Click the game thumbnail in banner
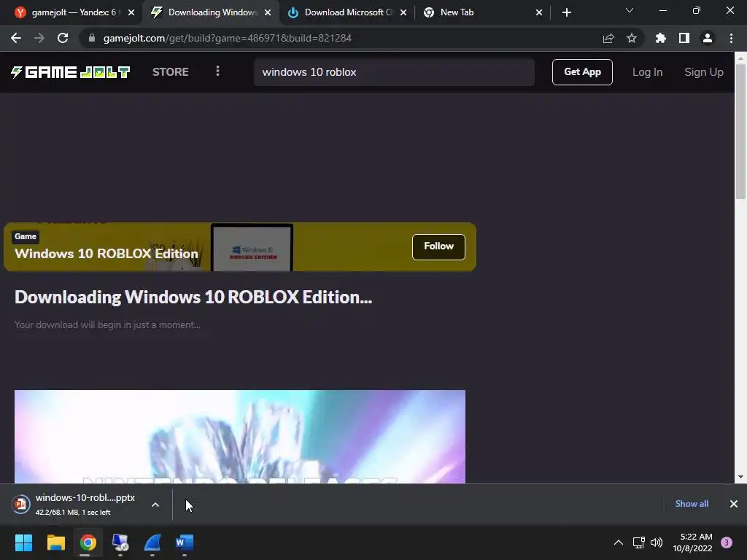747x560 pixels. 252,248
